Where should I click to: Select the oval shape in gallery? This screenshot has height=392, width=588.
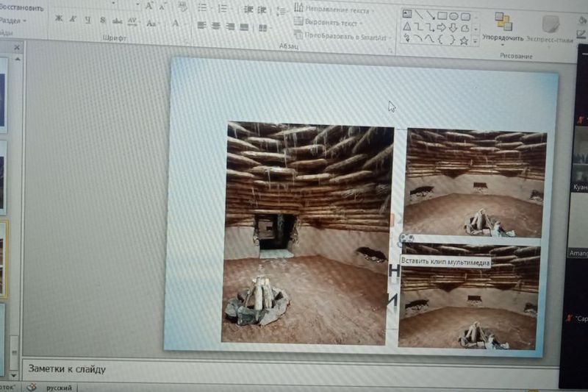454,15
